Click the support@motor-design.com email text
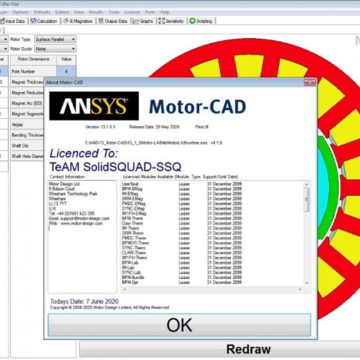 85,218
